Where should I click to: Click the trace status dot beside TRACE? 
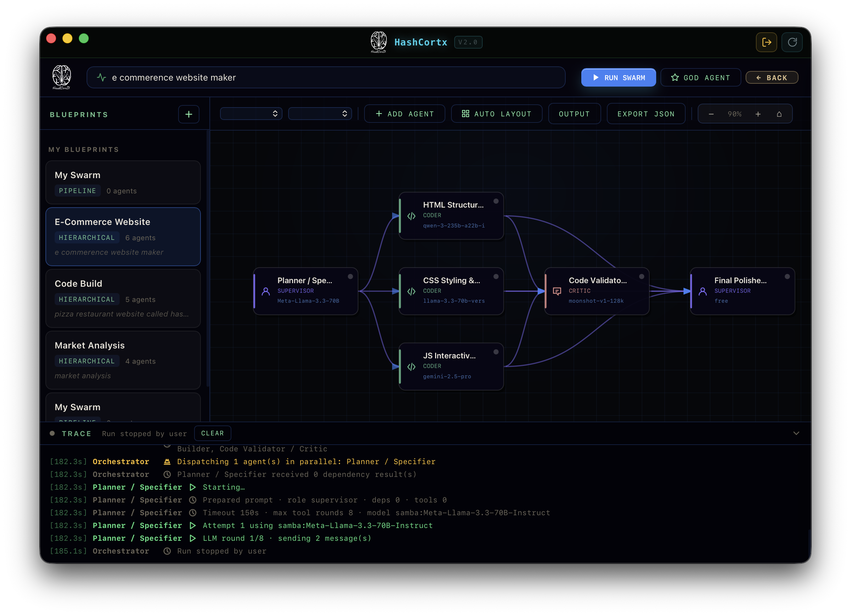coord(52,433)
